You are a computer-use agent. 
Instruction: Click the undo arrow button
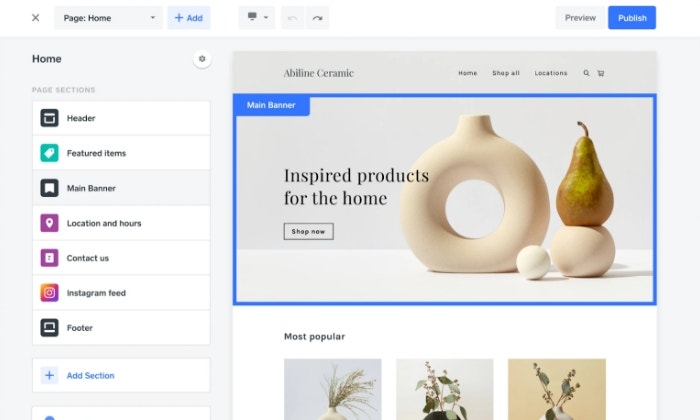(292, 18)
